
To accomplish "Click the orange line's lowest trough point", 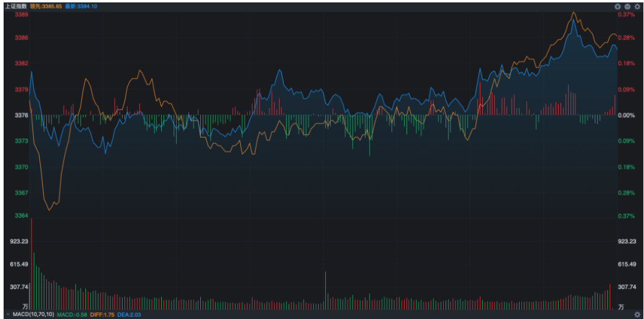I will click(49, 210).
